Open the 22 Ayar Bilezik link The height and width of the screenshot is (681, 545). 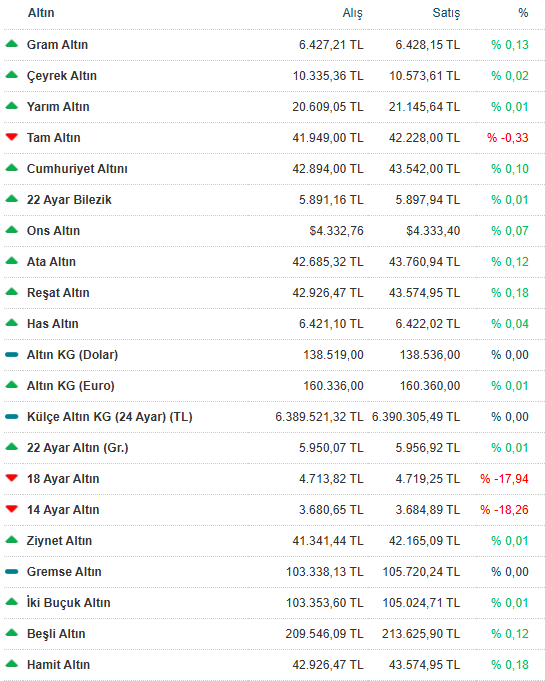[69, 199]
